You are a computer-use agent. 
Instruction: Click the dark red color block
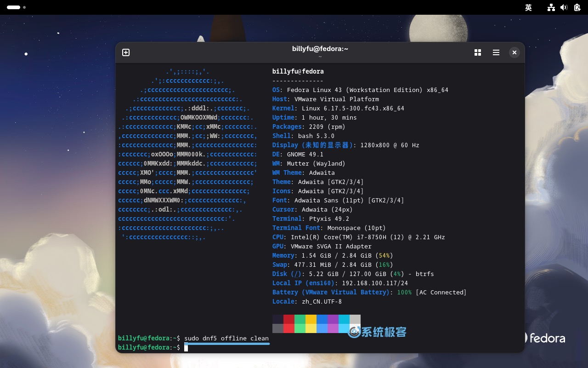click(289, 319)
